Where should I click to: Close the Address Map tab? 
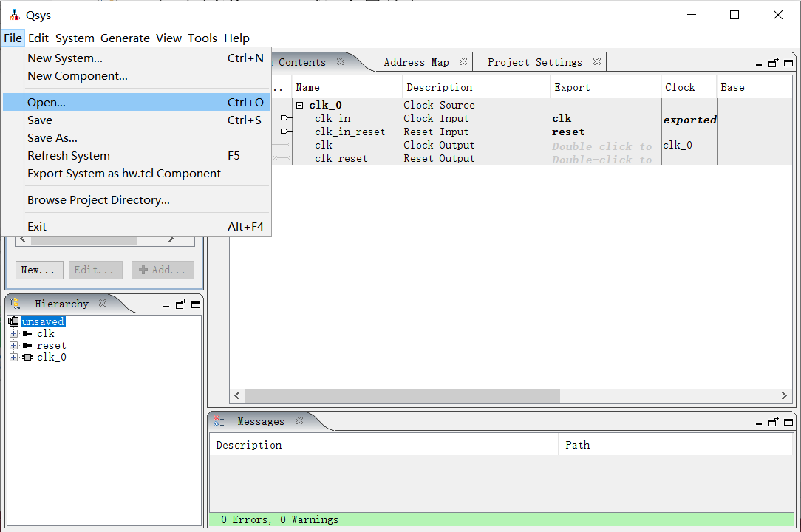point(463,62)
